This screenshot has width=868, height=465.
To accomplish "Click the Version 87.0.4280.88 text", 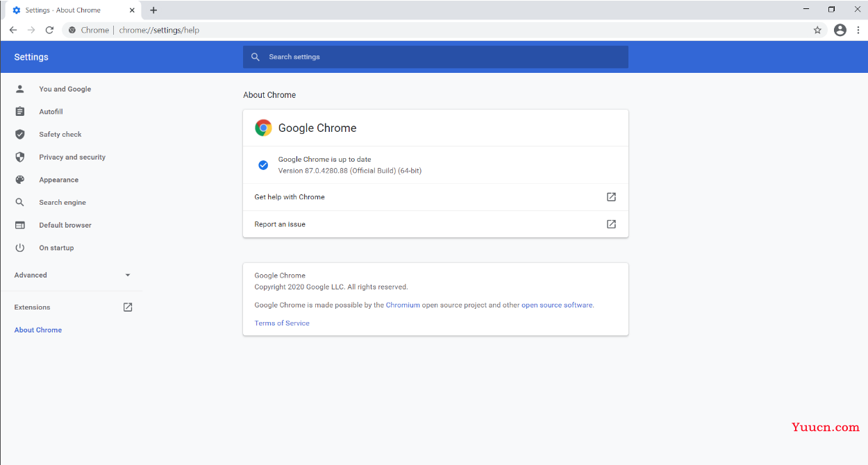I will [350, 171].
